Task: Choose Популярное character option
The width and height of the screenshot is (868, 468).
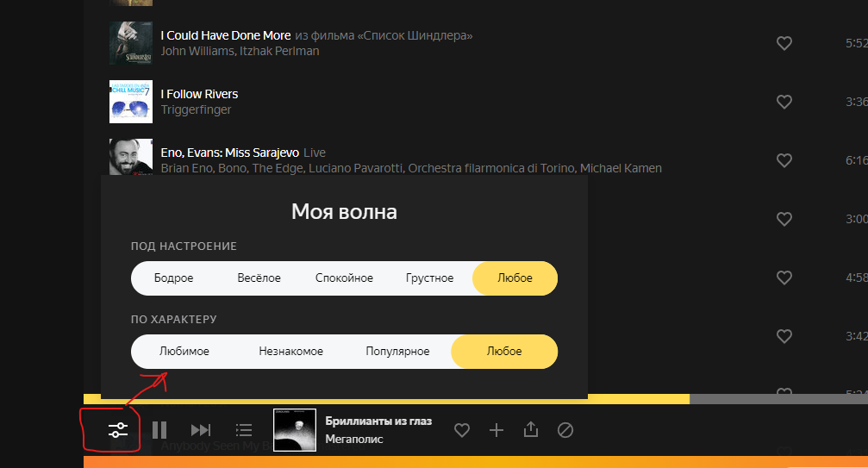Action: click(x=397, y=352)
